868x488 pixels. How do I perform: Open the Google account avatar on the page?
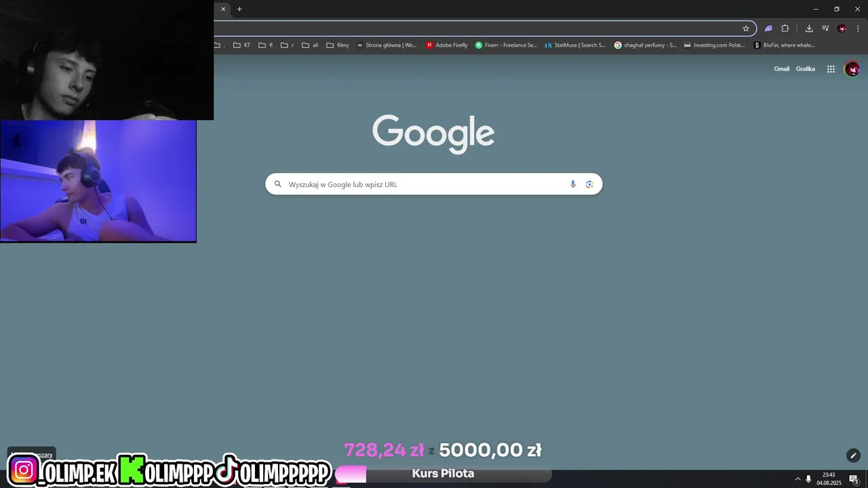click(852, 69)
